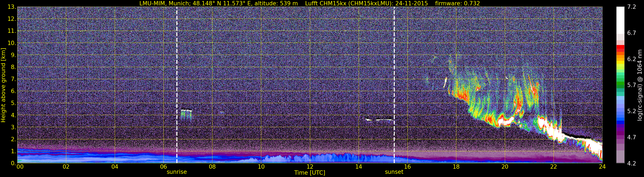Click the 'sunrise' label below the time axis

click(177, 172)
